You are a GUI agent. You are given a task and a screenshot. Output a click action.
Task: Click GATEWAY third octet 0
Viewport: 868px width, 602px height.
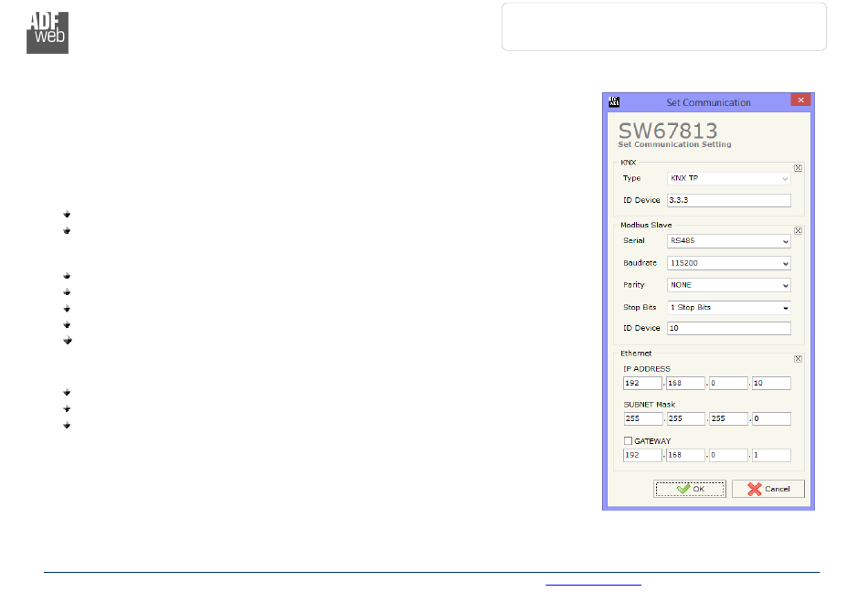point(728,455)
